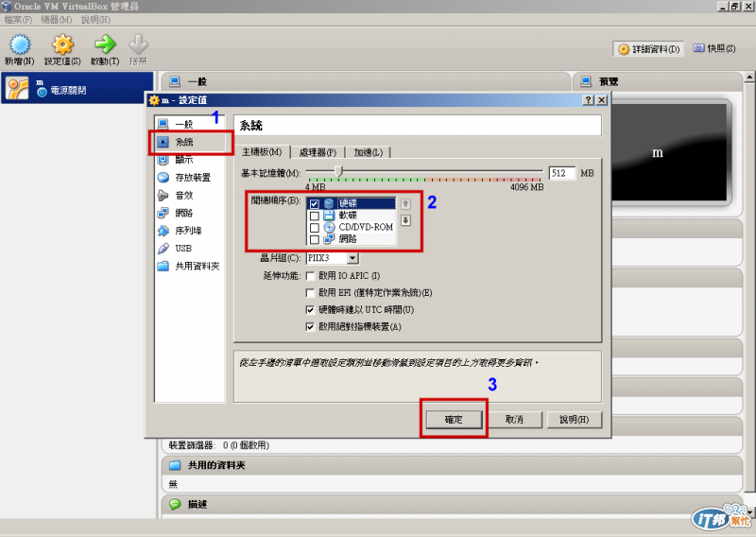The width and height of the screenshot is (756, 537).
Task: Click the network icon in the boot order list
Action: (x=329, y=238)
